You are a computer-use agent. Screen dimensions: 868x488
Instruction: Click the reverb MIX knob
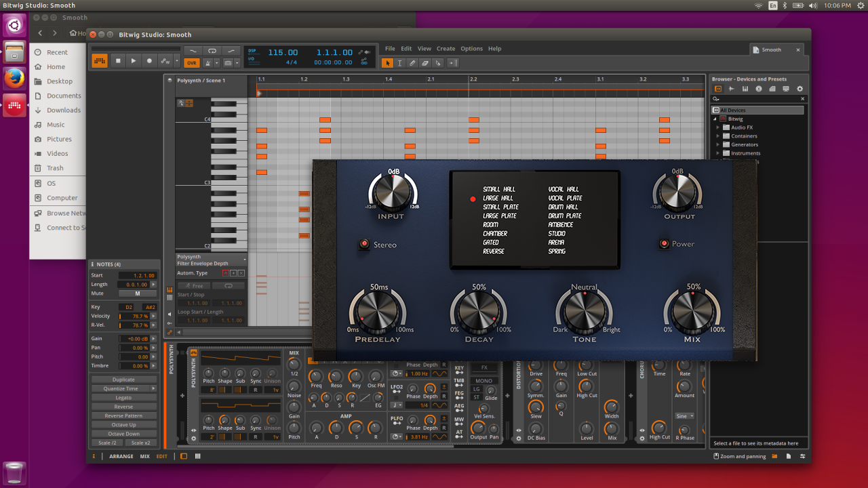[692, 311]
